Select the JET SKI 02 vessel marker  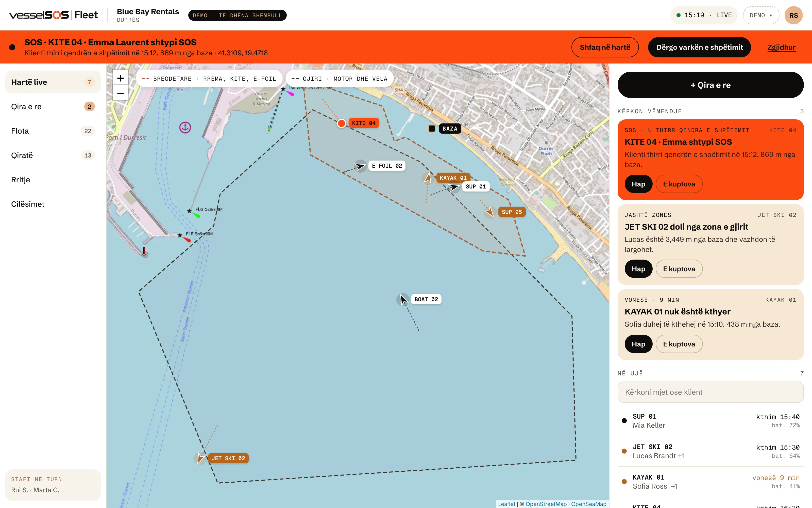coord(200,458)
